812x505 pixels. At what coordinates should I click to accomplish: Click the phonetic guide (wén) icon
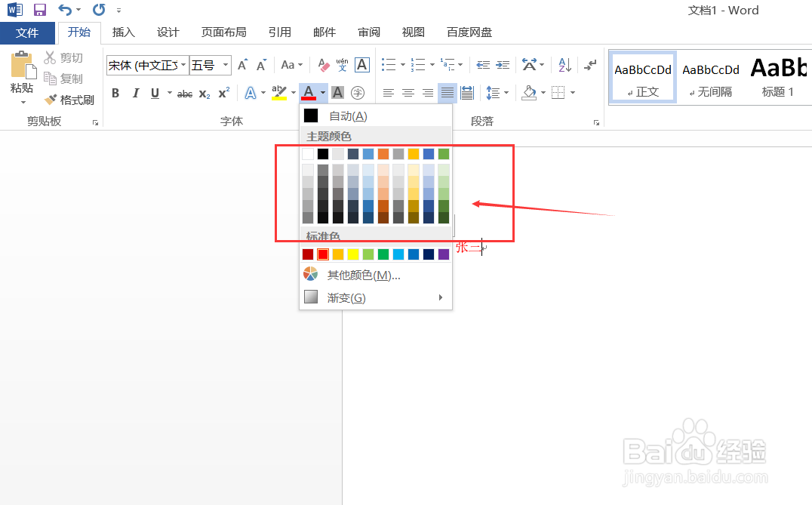click(x=342, y=65)
